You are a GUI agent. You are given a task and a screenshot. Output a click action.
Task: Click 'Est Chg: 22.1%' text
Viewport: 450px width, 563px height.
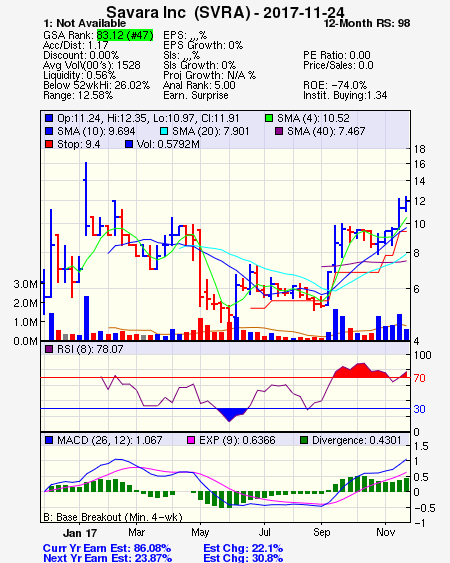243,548
